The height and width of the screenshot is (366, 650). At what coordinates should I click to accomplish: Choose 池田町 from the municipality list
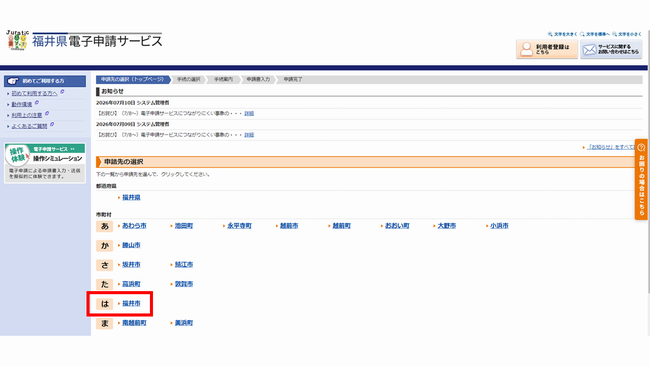point(184,225)
